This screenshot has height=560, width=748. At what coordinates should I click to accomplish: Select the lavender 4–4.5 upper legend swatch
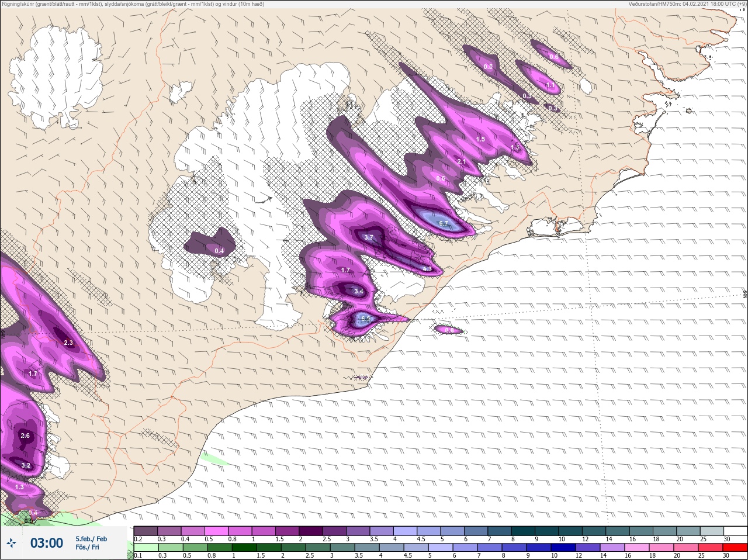tap(406, 531)
